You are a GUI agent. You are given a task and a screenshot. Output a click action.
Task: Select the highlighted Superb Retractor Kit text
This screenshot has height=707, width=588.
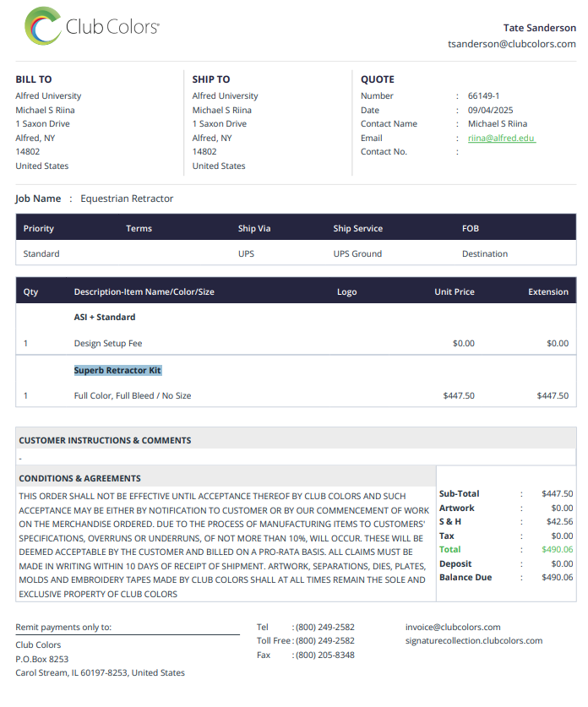117,370
